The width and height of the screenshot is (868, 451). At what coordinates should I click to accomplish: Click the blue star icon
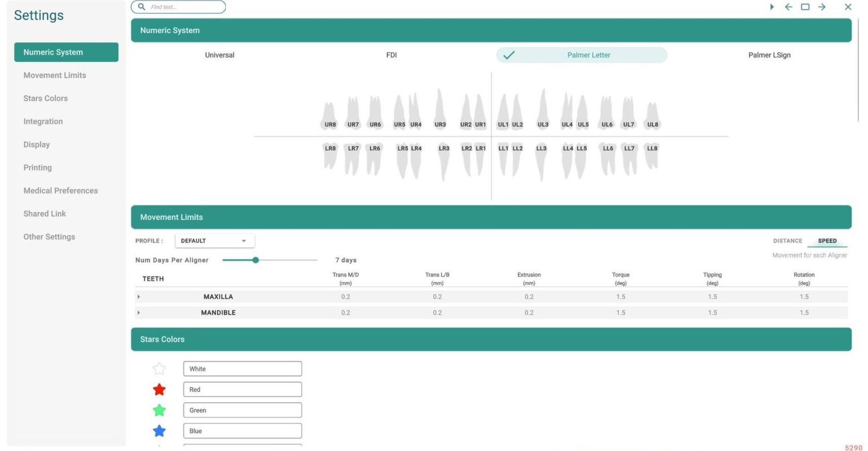(159, 431)
